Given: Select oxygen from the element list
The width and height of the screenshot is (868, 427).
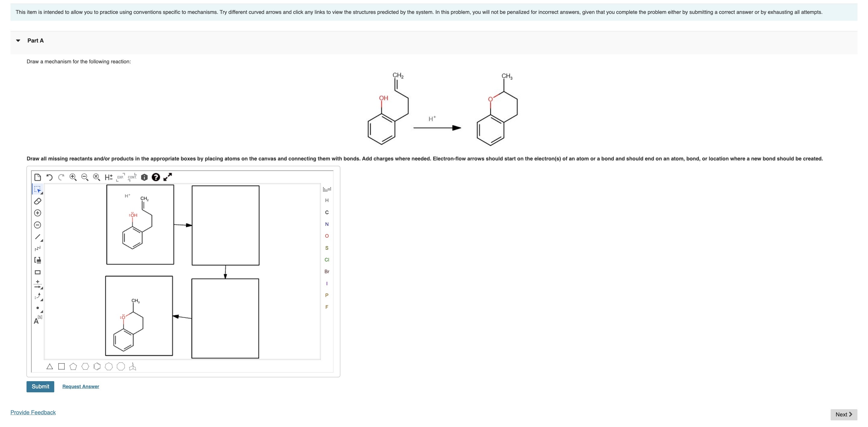Looking at the screenshot, I should coord(326,236).
